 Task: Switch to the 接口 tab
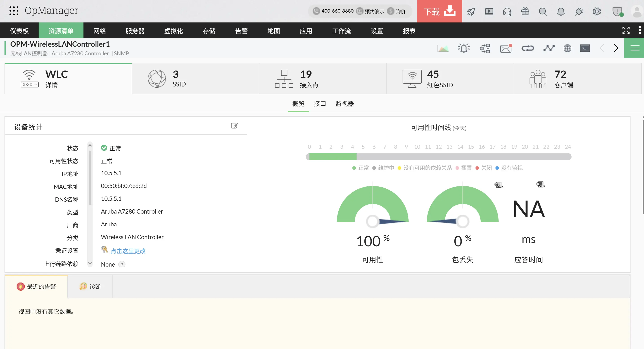point(320,104)
